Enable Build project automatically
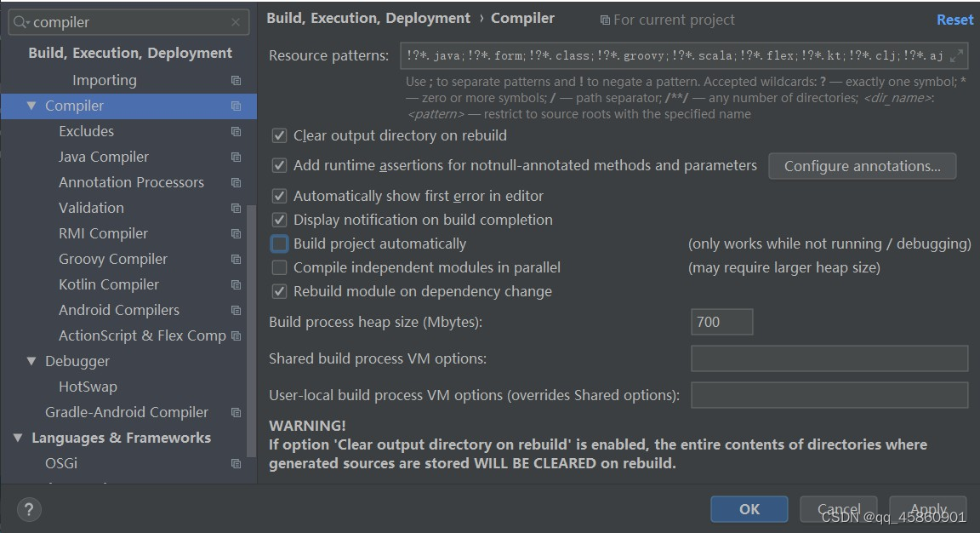 (x=279, y=244)
